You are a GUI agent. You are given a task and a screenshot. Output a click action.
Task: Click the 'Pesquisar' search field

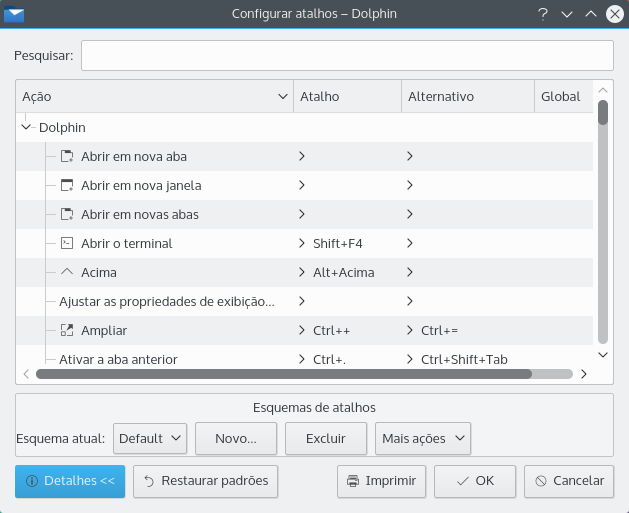pos(346,55)
